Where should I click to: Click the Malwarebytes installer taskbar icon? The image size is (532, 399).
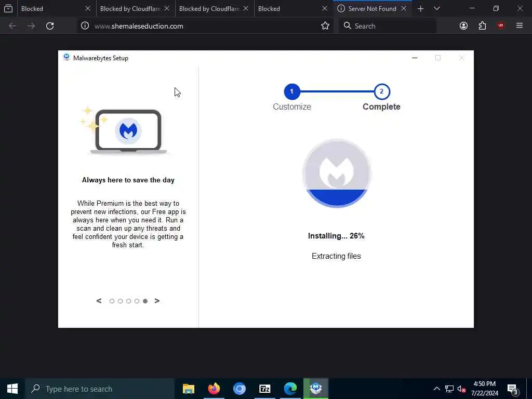[316, 389]
